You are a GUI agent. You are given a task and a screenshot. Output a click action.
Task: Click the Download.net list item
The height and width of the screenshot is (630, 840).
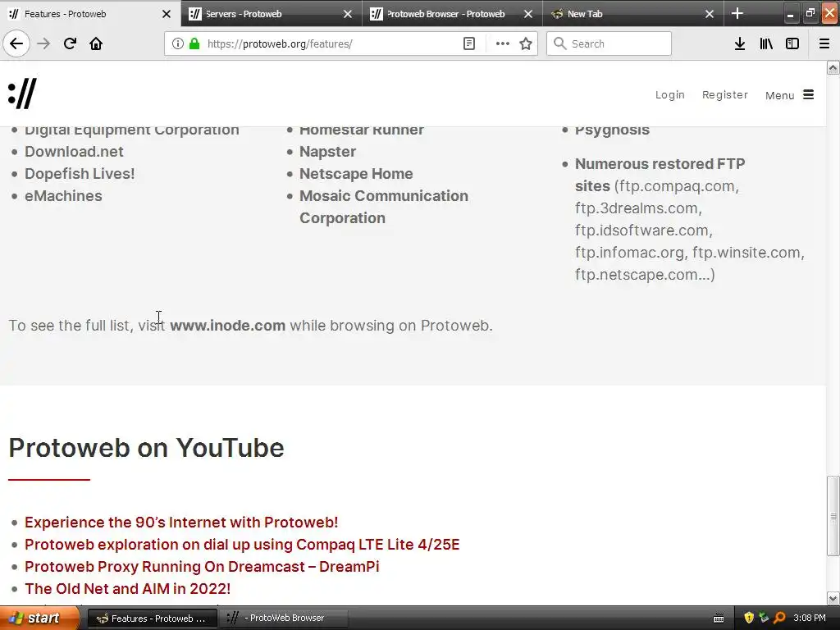74,152
